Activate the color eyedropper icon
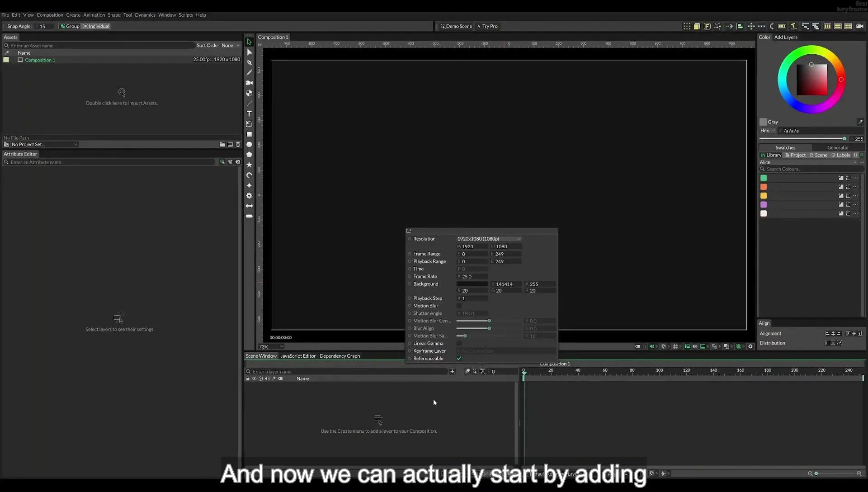The width and height of the screenshot is (868, 492). click(x=860, y=122)
